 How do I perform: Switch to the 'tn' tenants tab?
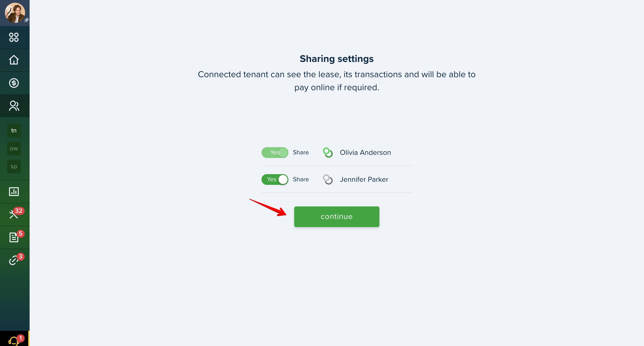14,131
